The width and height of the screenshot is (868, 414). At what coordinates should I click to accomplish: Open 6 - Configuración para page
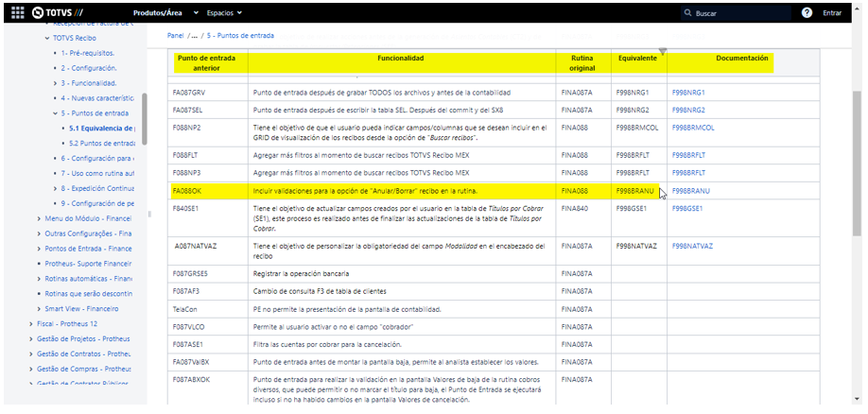point(97,158)
